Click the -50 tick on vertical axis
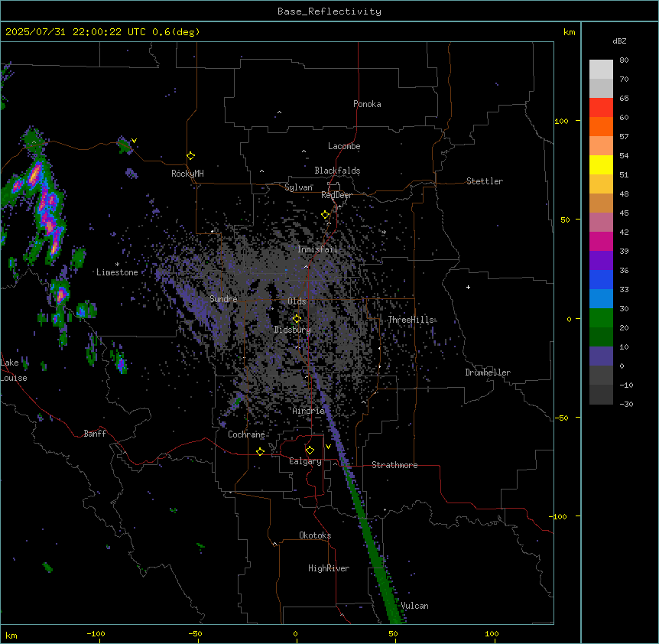 pos(561,418)
